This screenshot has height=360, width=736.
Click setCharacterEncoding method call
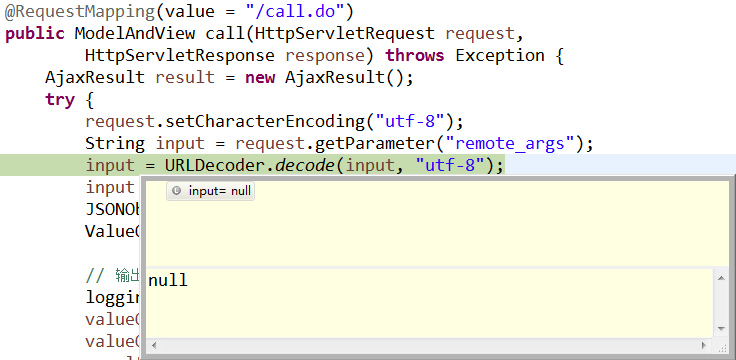[265, 122]
